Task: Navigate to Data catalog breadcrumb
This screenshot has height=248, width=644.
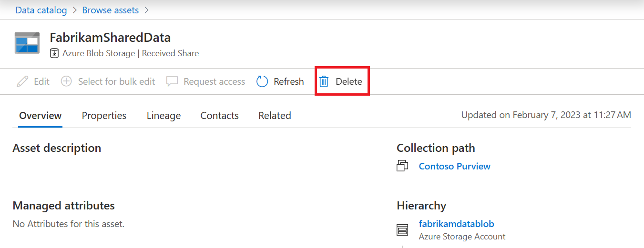Action: pos(41,10)
